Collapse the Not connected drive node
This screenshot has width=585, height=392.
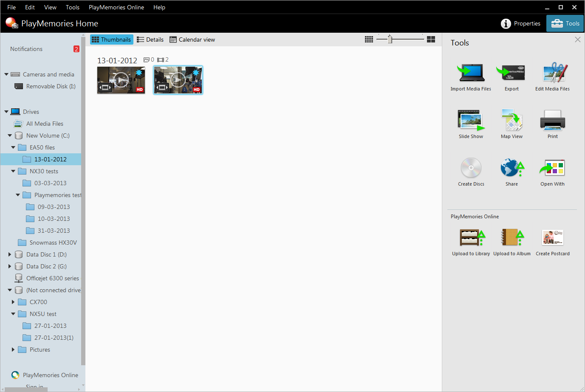click(x=10, y=290)
